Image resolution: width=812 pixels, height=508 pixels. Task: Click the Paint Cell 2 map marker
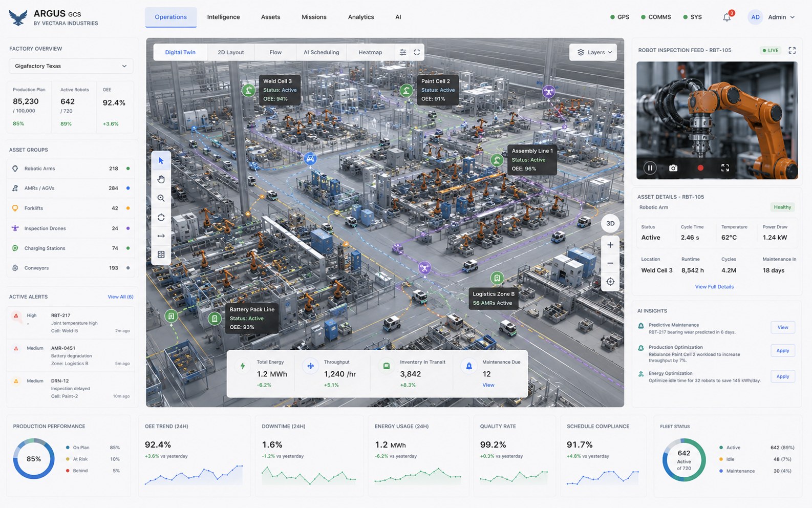pos(407,91)
